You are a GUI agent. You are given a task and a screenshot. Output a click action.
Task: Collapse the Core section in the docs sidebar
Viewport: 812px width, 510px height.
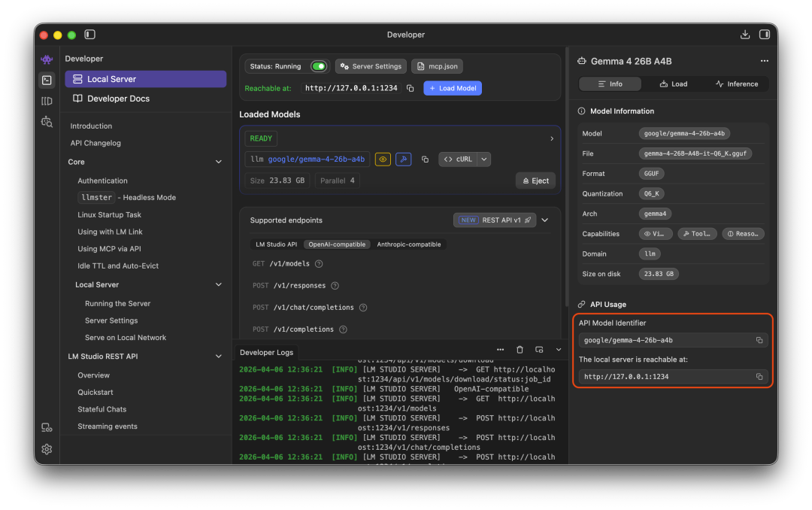218,161
